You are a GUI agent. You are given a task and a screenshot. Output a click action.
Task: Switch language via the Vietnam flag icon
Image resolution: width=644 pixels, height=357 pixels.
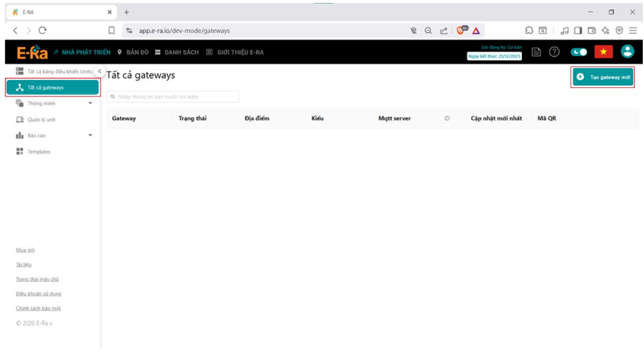click(x=604, y=52)
